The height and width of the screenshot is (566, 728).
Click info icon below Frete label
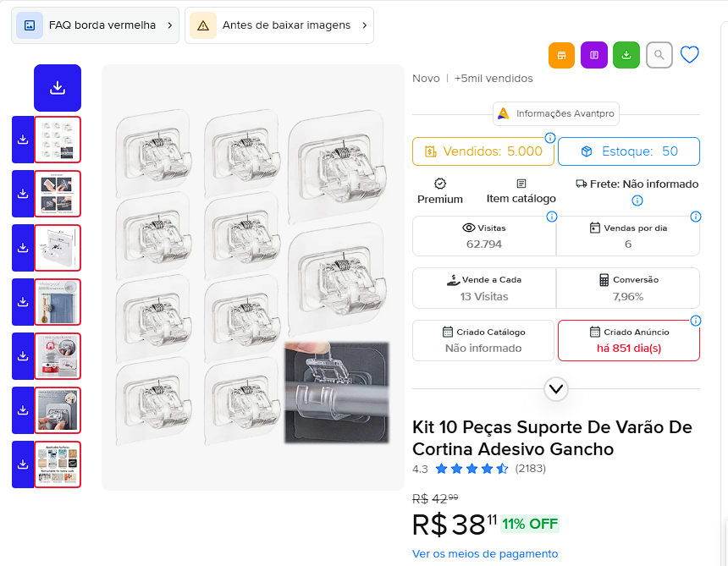click(x=637, y=201)
